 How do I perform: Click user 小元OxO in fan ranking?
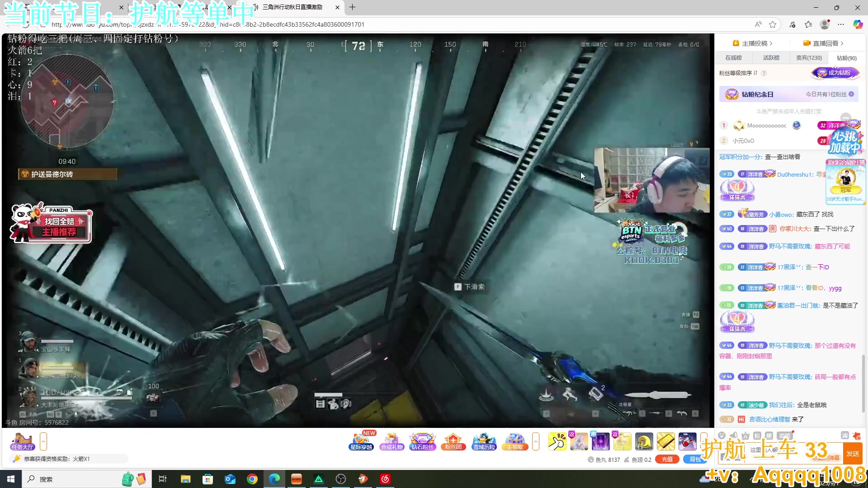[743, 141]
